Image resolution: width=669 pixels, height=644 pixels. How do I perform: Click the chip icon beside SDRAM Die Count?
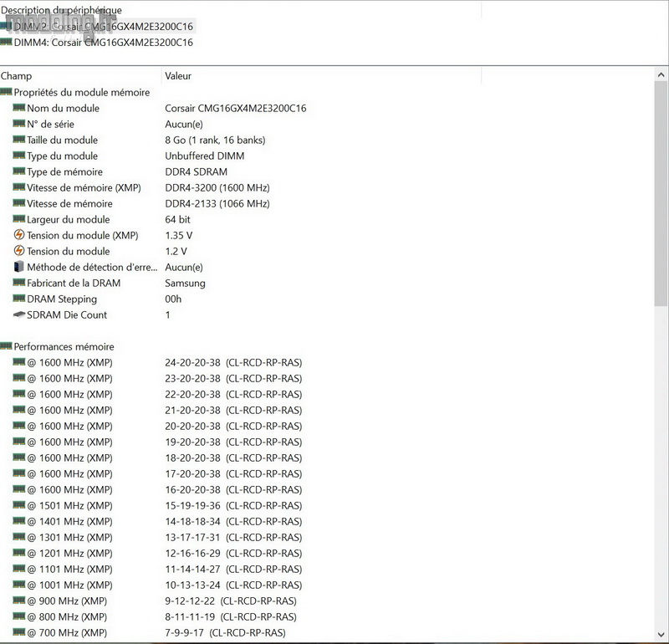18,314
